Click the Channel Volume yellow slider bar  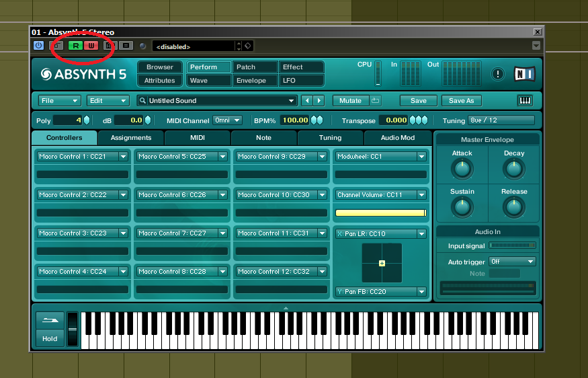(x=380, y=213)
